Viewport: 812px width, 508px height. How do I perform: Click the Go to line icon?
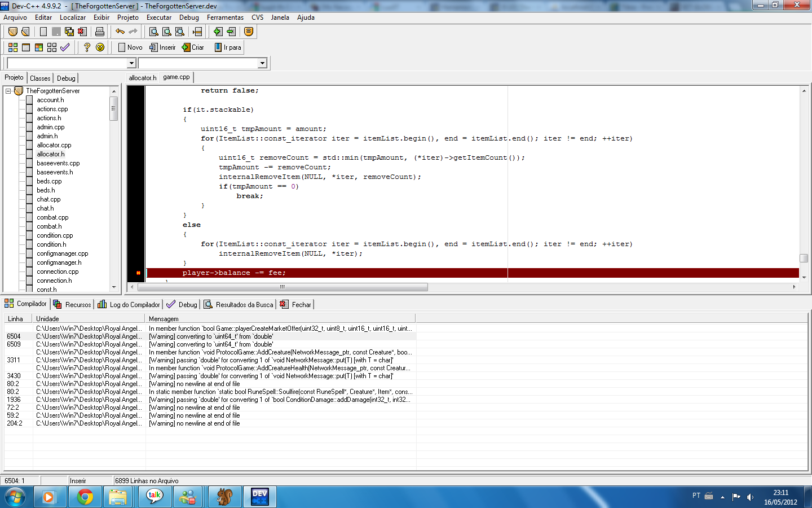(197, 32)
